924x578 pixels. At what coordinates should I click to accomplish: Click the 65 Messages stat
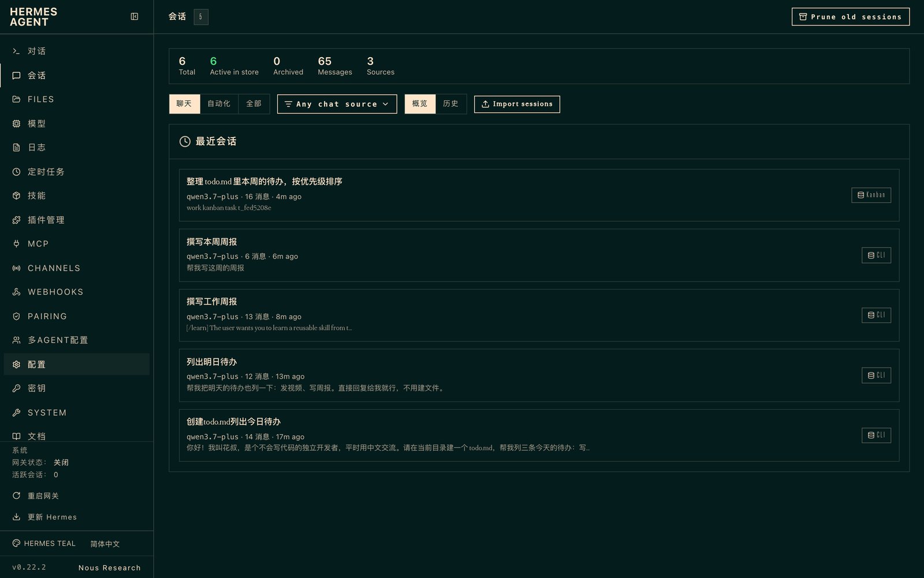(334, 66)
